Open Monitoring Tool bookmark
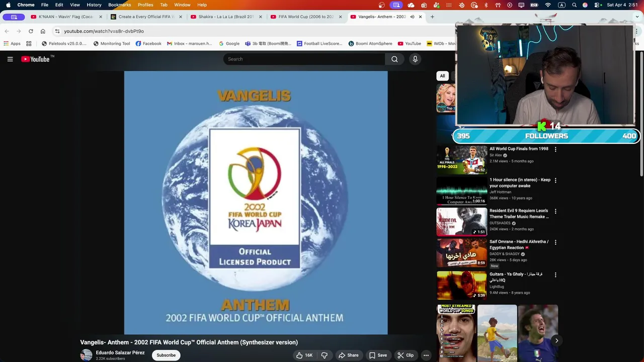644x362 pixels. coord(111,44)
